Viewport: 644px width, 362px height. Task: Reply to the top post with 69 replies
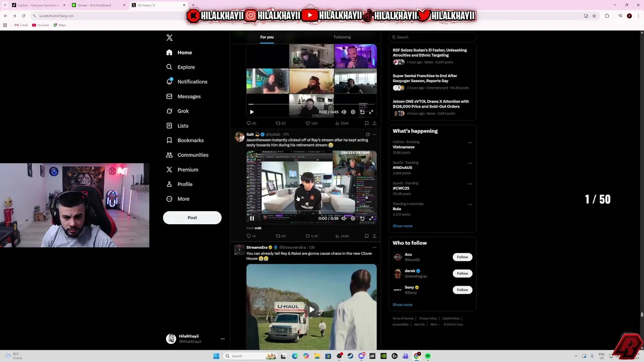[x=251, y=123]
